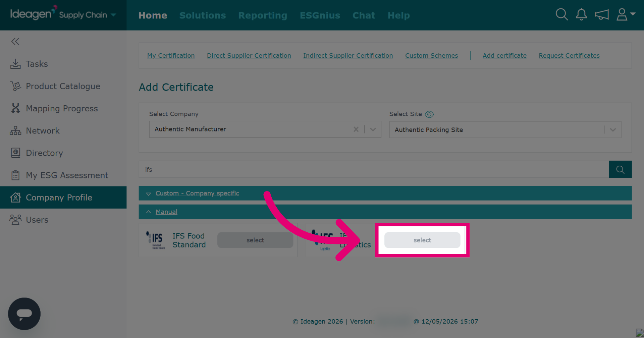Click the Add certificate link
The height and width of the screenshot is (338, 644).
pyautogui.click(x=504, y=56)
